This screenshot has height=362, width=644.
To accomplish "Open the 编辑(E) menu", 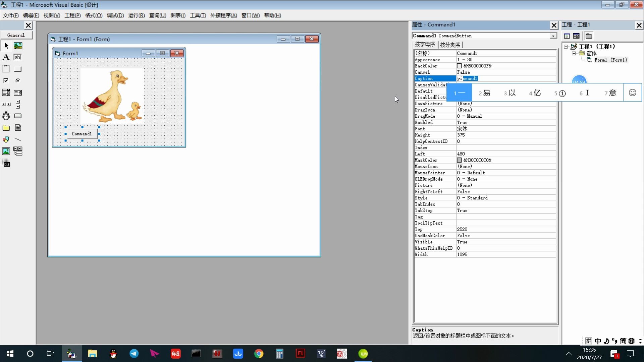I will [x=31, y=15].
